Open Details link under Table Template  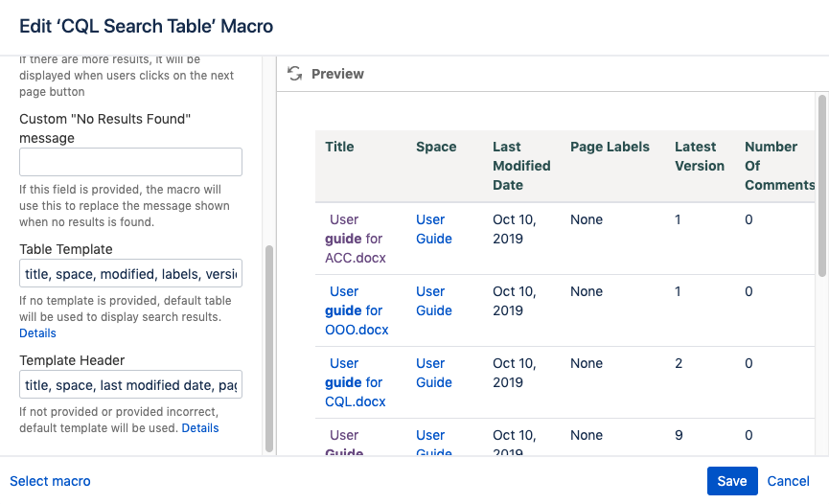(37, 333)
